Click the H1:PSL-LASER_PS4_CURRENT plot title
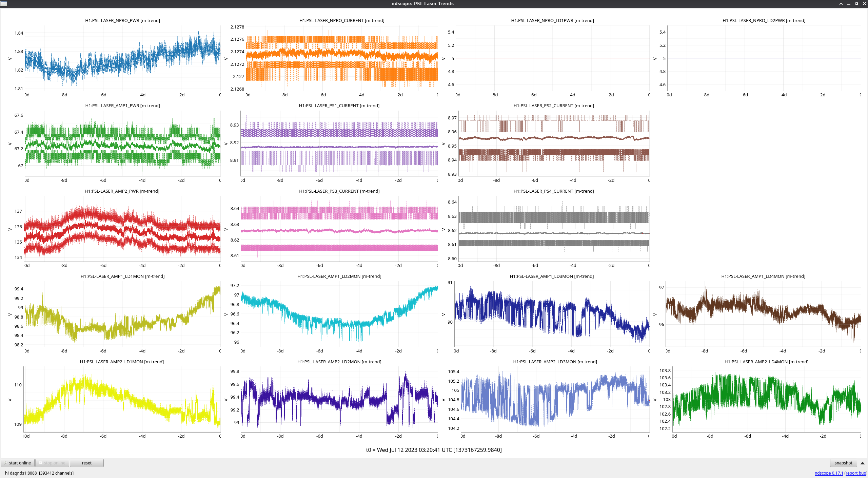This screenshot has height=478, width=868. coord(553,191)
